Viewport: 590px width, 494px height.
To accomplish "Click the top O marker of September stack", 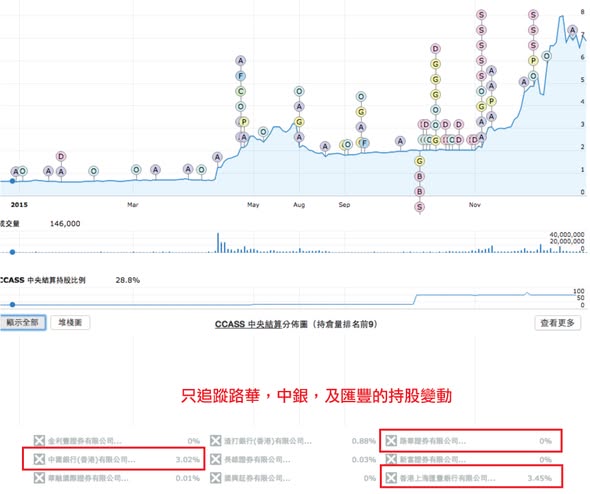I will [x=361, y=97].
